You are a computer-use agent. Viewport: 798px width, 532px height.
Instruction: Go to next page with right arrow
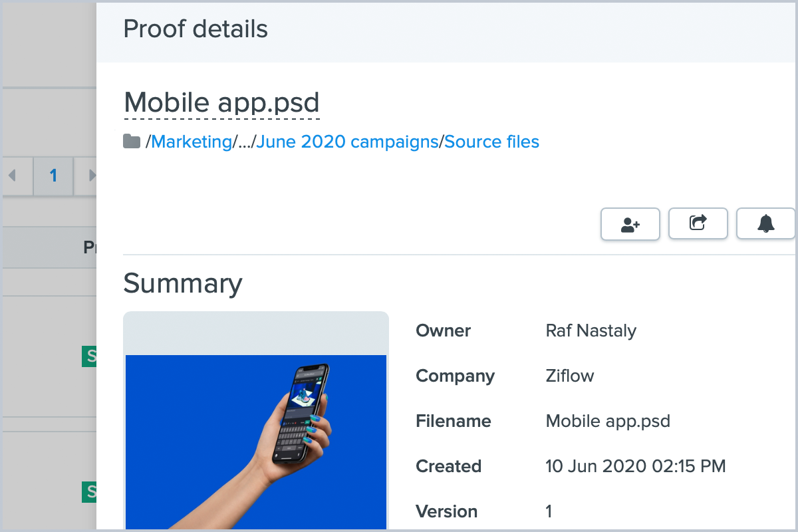pyautogui.click(x=92, y=176)
